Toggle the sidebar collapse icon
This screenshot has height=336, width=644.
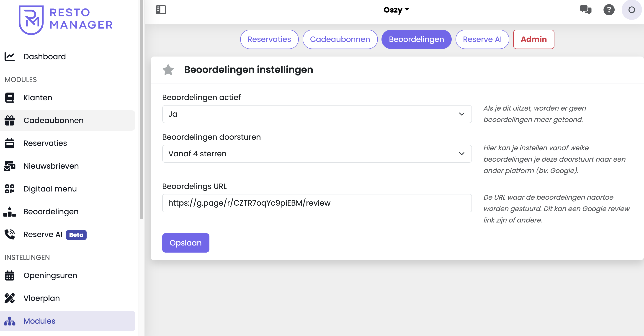click(161, 10)
